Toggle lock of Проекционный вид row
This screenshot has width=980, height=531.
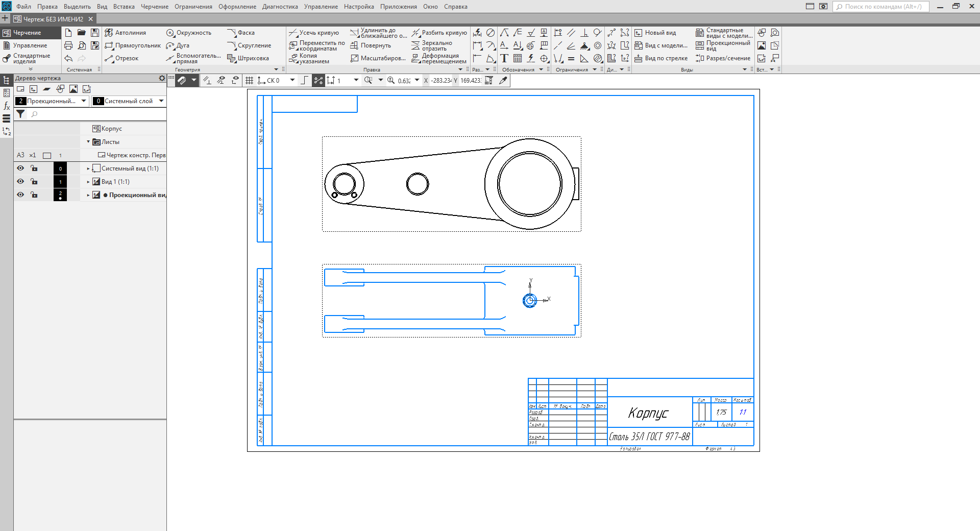coord(34,195)
